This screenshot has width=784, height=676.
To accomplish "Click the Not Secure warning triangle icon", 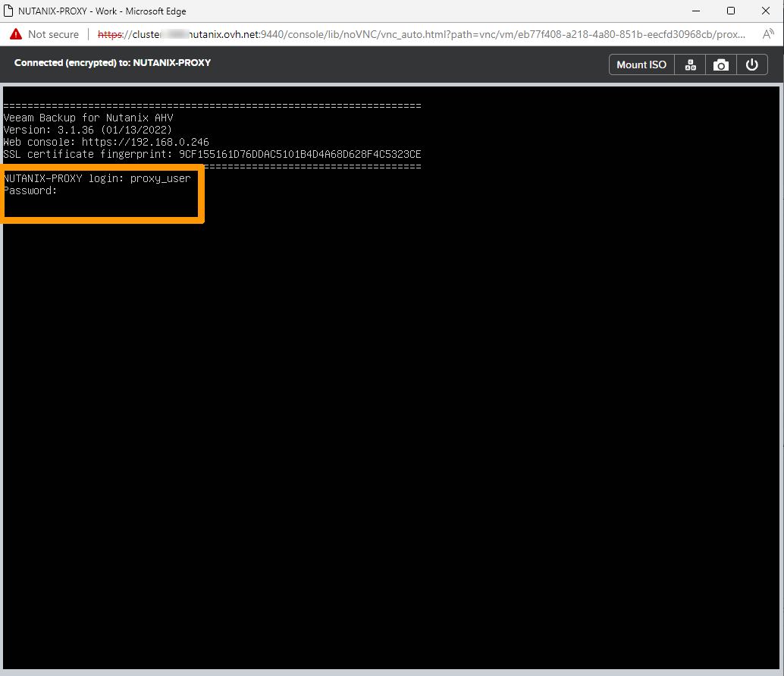I will (14, 33).
